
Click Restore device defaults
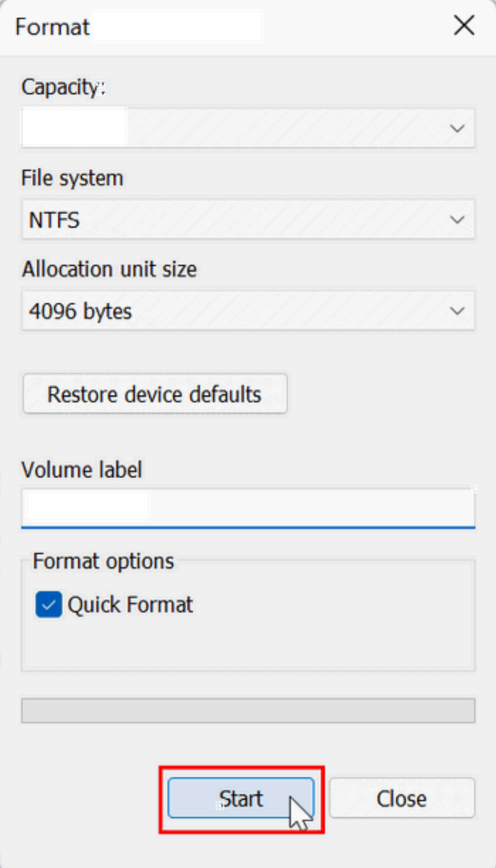[x=155, y=394]
